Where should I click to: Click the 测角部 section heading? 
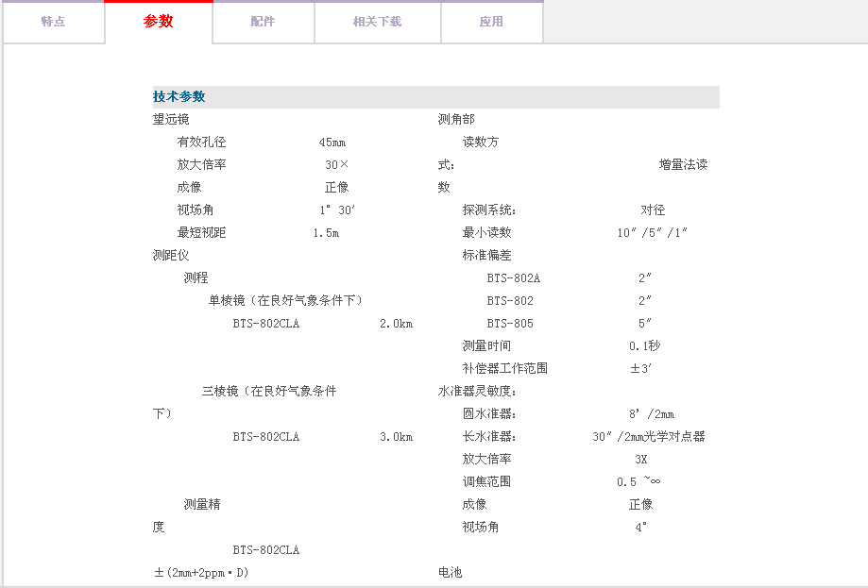pos(456,120)
